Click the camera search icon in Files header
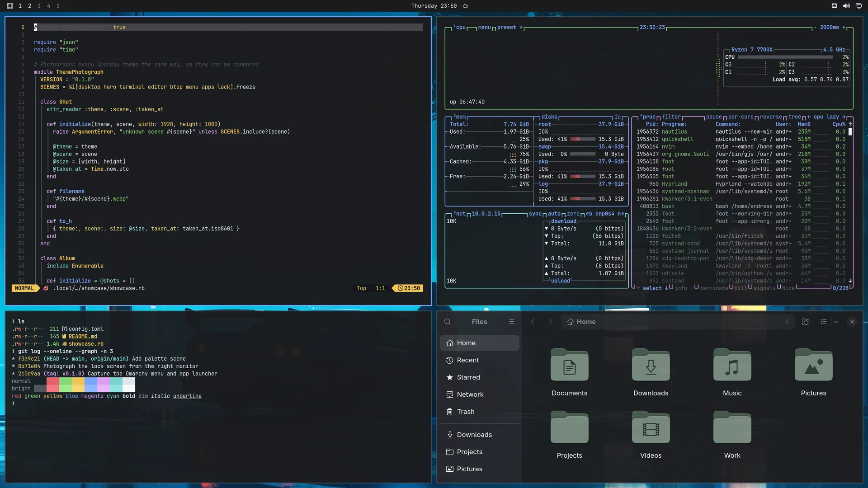This screenshot has width=868, height=488. pyautogui.click(x=806, y=322)
